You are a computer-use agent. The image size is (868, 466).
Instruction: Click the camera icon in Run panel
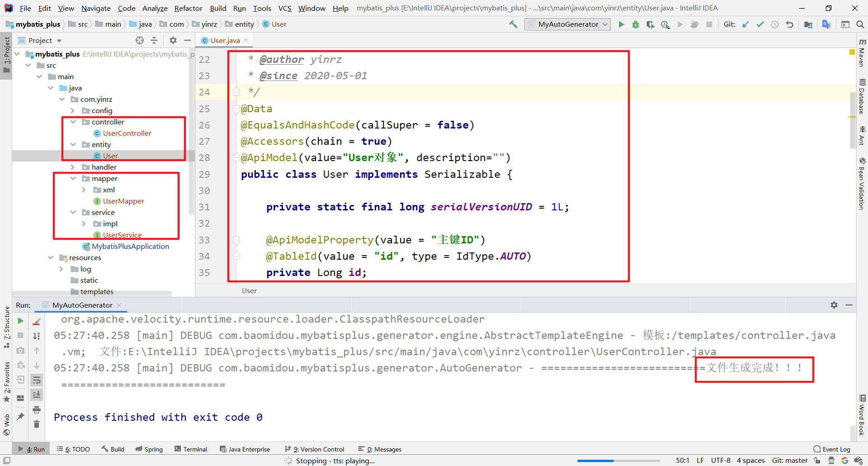point(20,350)
